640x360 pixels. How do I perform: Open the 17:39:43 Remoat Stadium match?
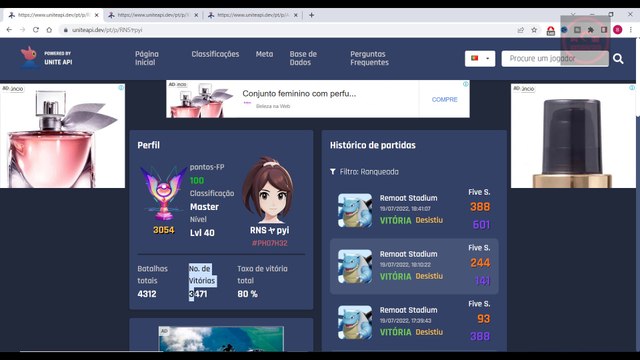(x=414, y=322)
